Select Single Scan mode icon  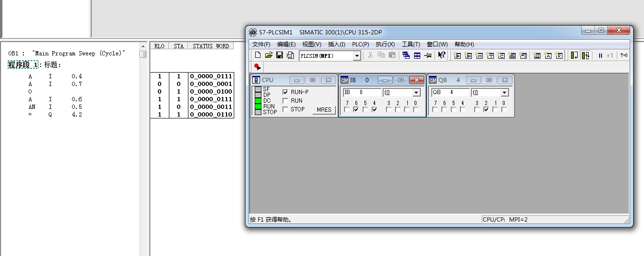(x=574, y=55)
